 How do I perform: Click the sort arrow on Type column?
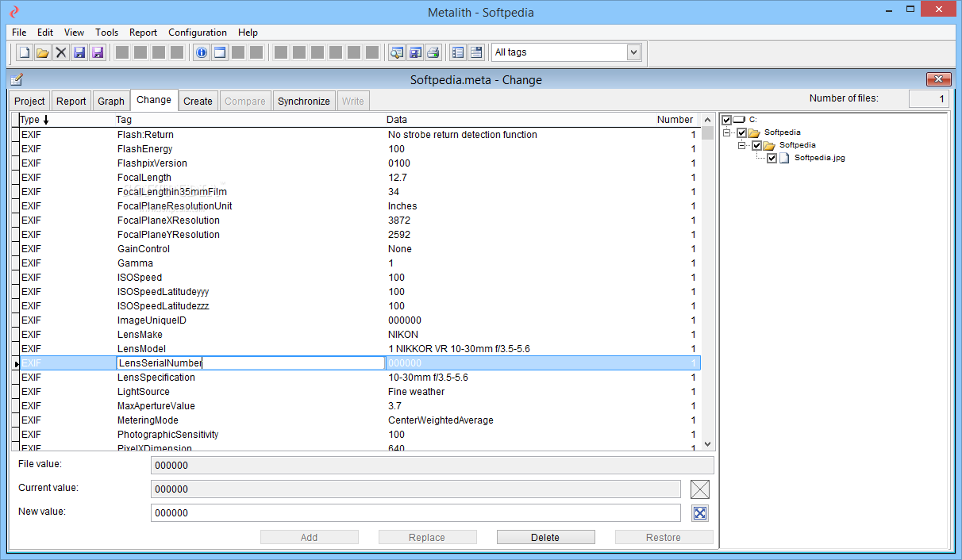point(46,120)
